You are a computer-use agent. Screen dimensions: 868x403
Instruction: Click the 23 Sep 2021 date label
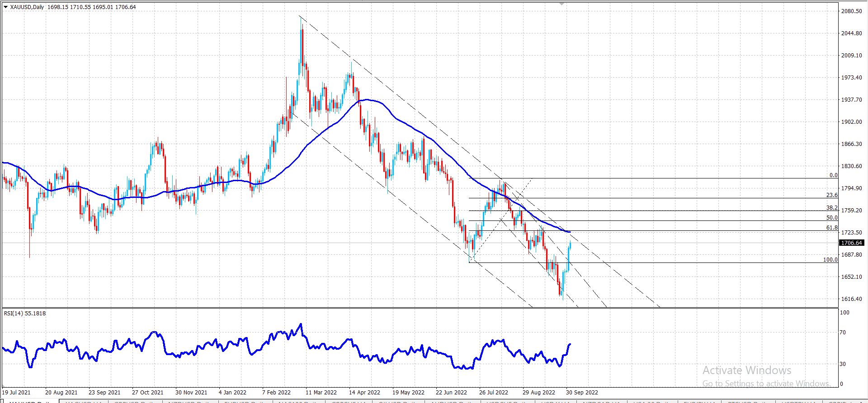coord(104,393)
